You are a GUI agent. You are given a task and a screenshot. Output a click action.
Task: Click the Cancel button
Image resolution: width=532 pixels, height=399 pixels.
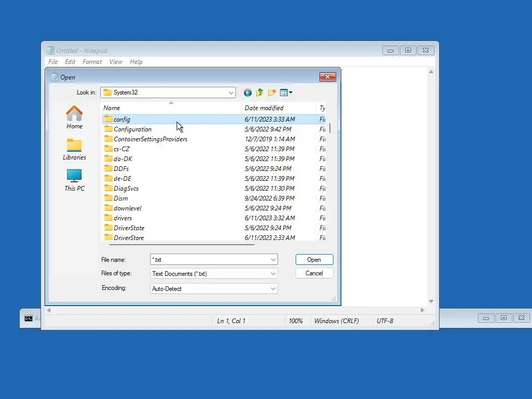(x=314, y=273)
